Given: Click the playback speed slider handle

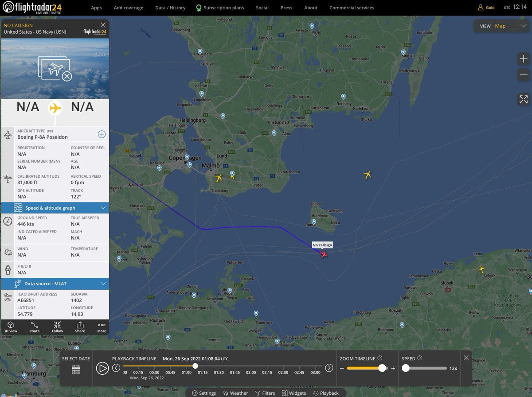Looking at the screenshot, I should coord(406,368).
